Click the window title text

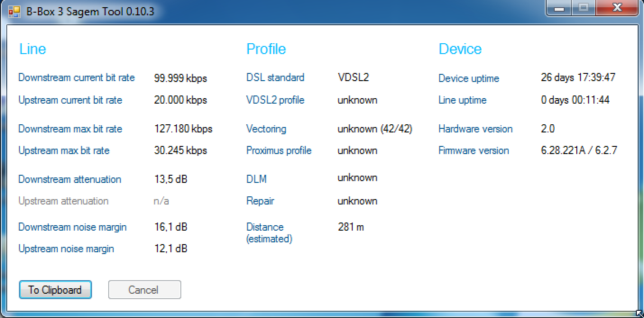coord(90,11)
